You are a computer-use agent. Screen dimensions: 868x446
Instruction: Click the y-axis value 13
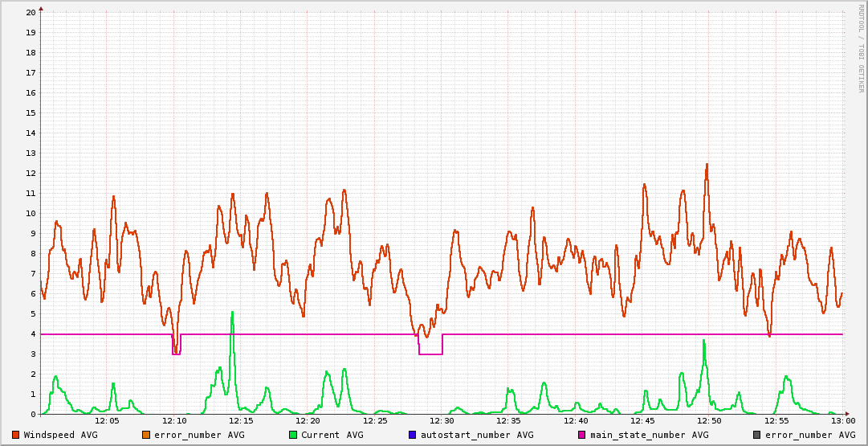tap(31, 153)
